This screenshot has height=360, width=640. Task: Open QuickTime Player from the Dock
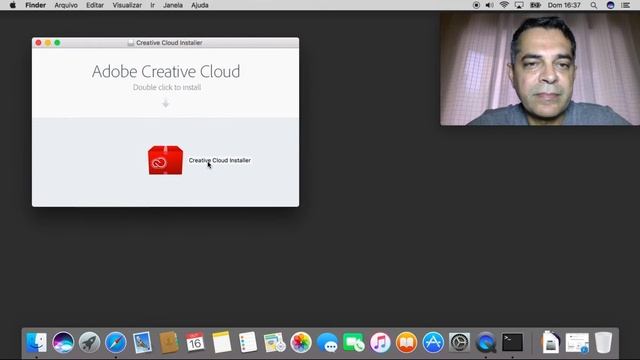tap(486, 342)
